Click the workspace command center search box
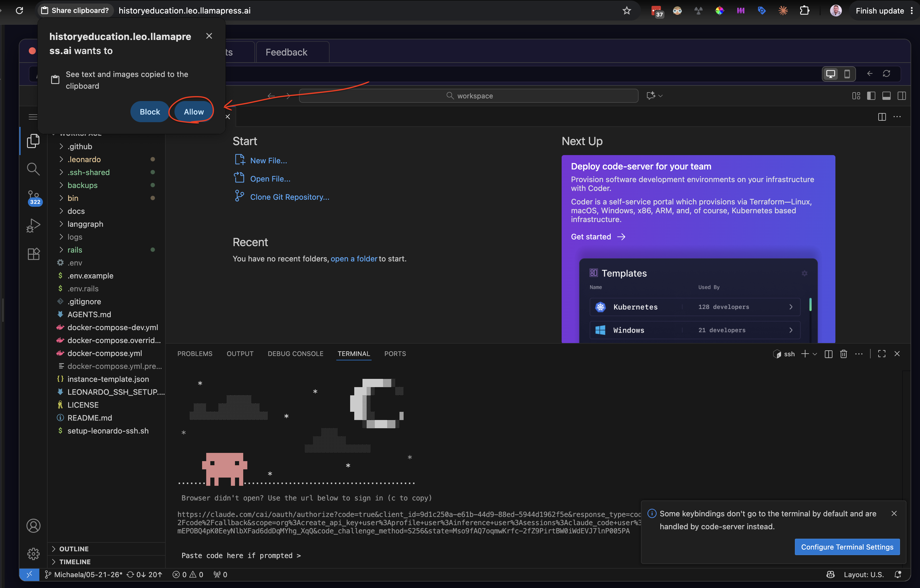Image resolution: width=920 pixels, height=588 pixels. 469,95
